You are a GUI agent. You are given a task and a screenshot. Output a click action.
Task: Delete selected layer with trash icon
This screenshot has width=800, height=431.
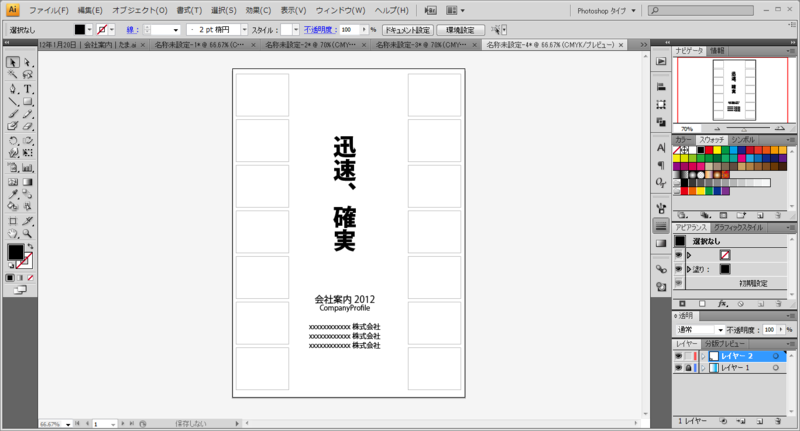778,421
